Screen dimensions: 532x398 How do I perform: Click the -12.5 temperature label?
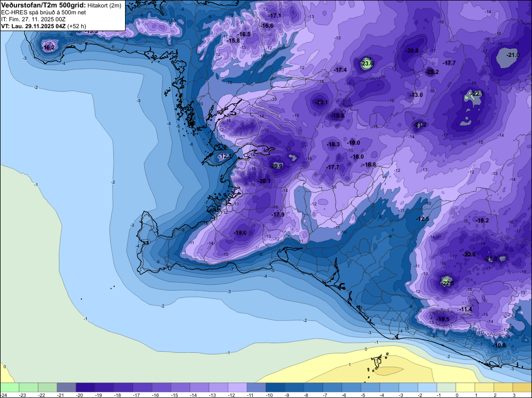(423, 219)
